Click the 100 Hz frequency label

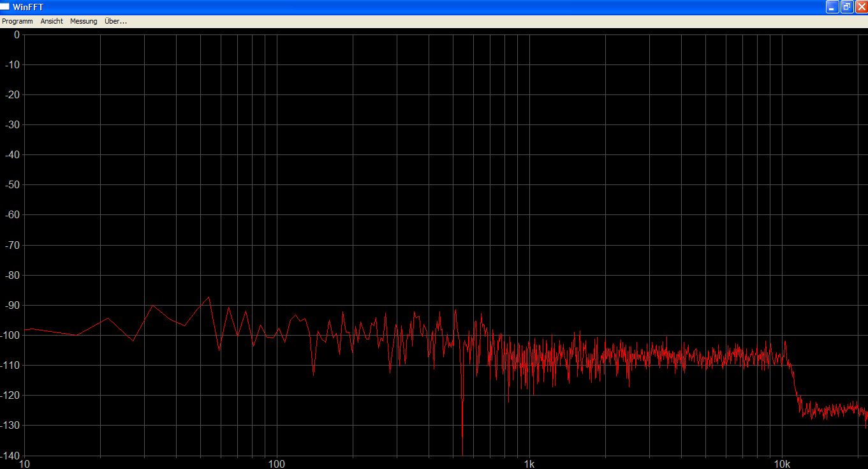[x=276, y=463]
